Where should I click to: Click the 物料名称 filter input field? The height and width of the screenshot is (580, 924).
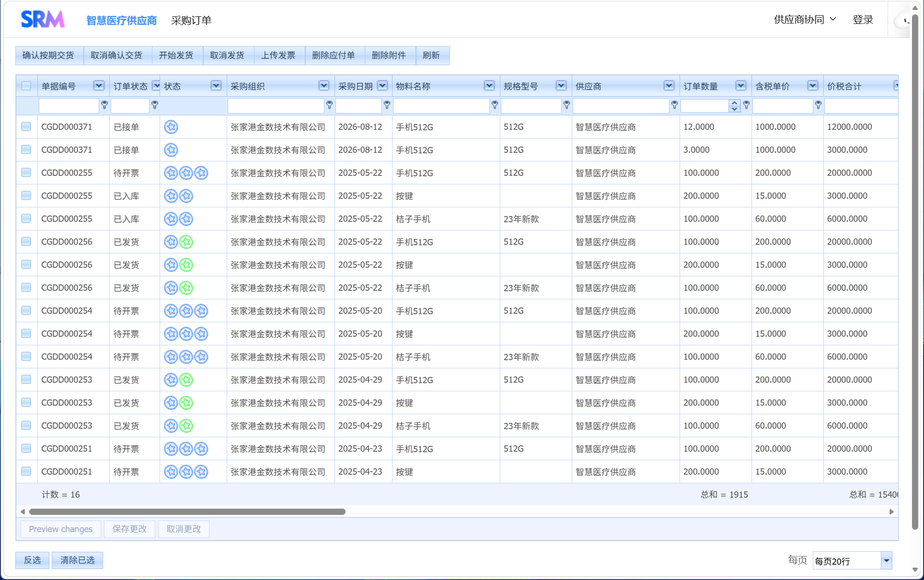point(441,105)
